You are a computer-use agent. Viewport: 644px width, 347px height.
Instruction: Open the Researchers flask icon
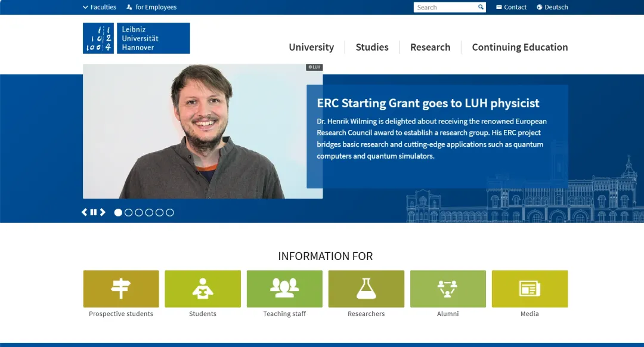point(366,289)
